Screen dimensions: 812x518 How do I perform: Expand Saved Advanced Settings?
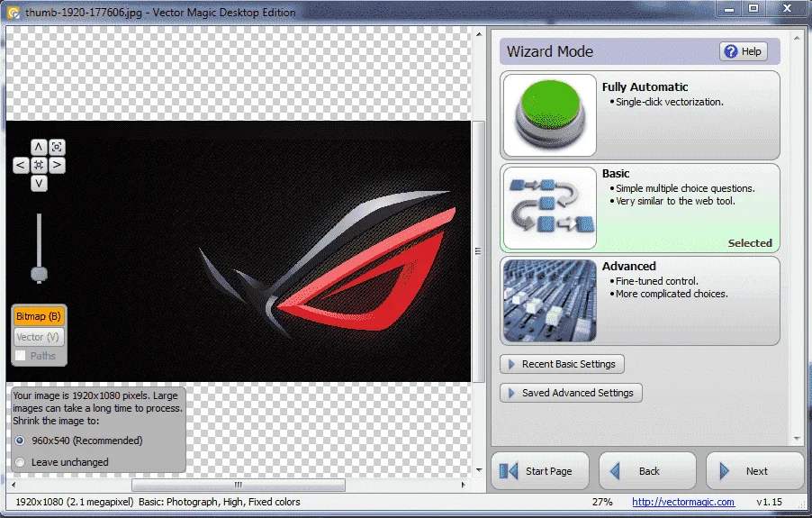tap(571, 393)
